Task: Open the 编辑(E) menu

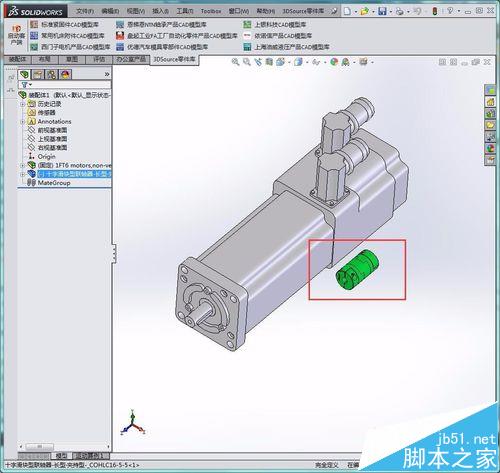Action: click(x=110, y=11)
